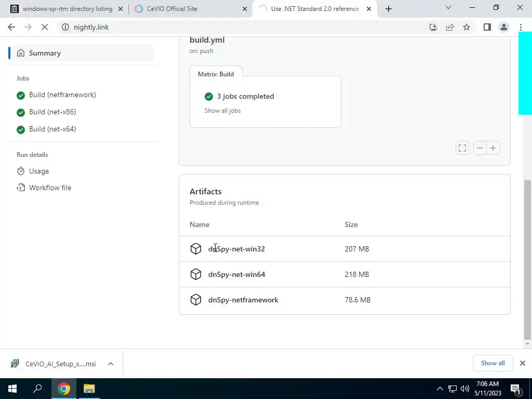
Task: Go back to the previous page
Action: [x=11, y=27]
